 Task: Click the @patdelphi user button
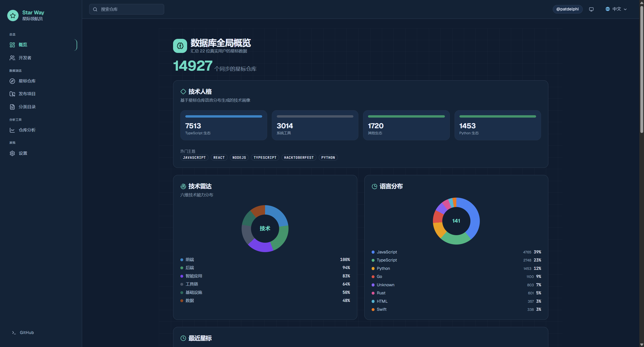point(567,9)
